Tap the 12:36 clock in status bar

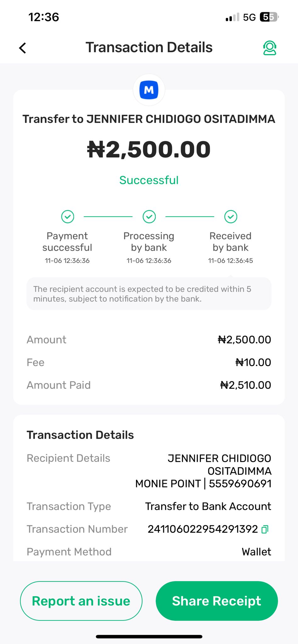(44, 17)
